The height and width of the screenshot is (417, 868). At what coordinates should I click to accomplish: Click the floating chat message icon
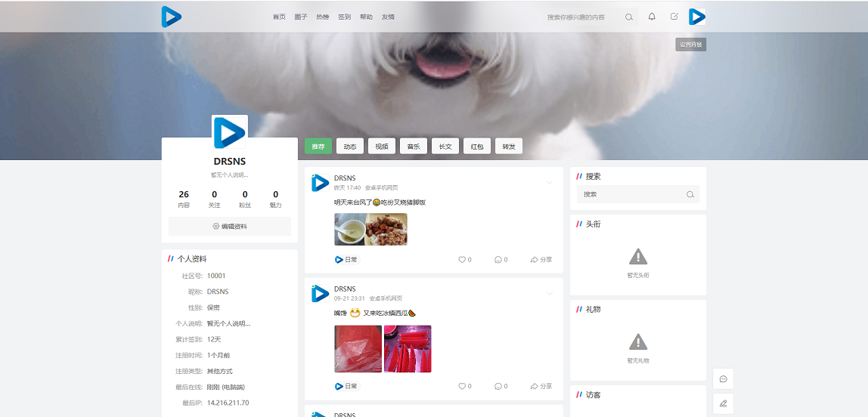click(x=723, y=378)
